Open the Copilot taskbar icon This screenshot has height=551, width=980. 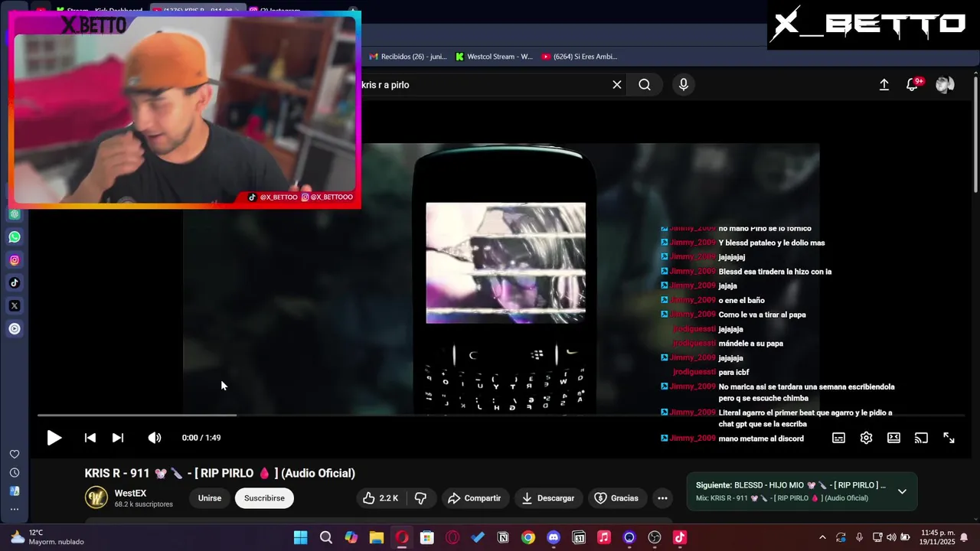[351, 537]
